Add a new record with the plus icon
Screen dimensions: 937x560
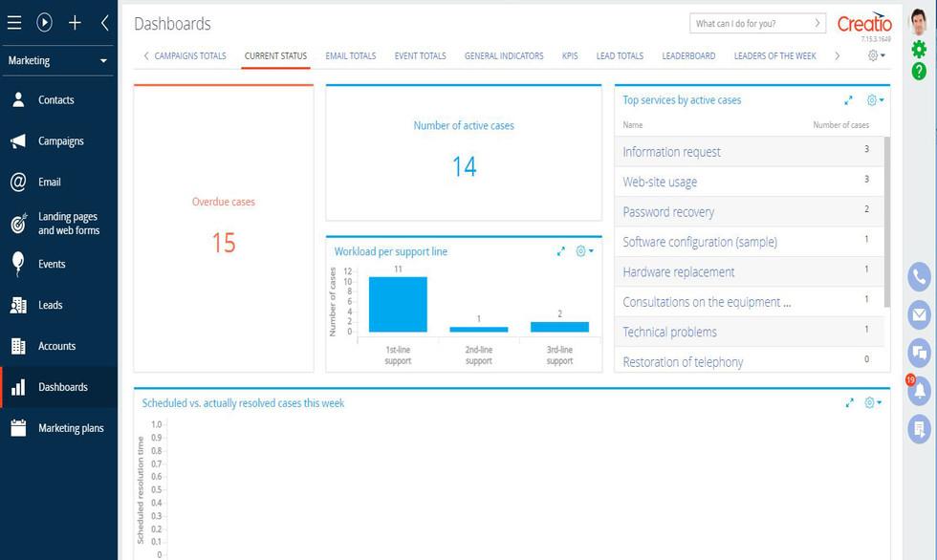(74, 22)
